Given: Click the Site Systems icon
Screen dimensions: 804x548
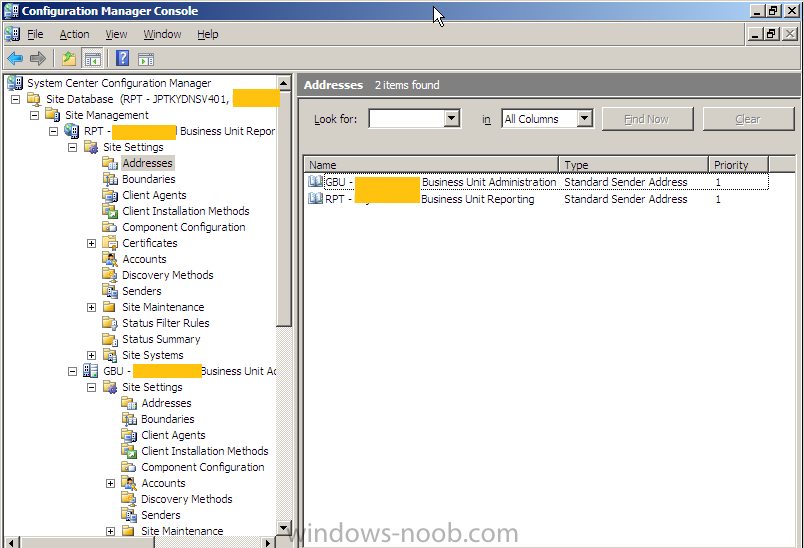Looking at the screenshot, I should (x=110, y=355).
